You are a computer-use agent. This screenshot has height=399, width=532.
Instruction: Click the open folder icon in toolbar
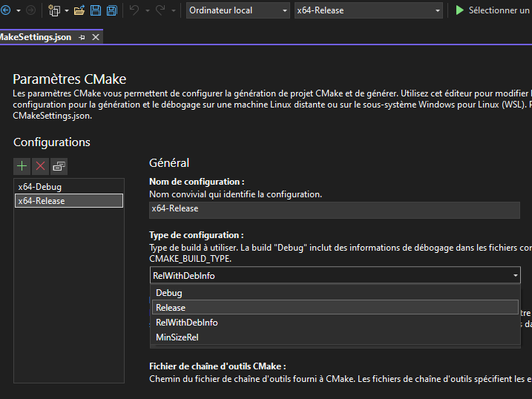click(x=79, y=10)
